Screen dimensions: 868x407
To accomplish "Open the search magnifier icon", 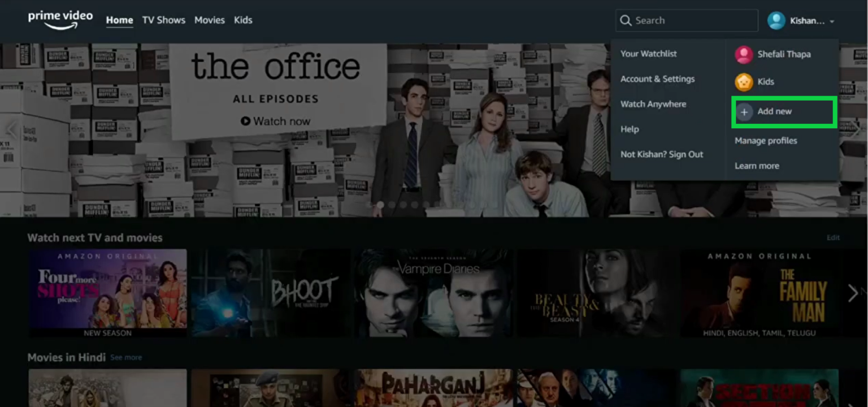I will 626,20.
